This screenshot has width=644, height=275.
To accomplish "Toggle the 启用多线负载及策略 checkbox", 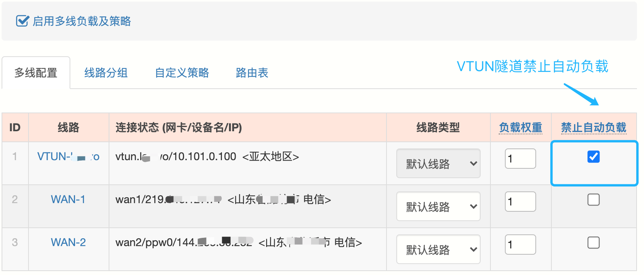I will click(22, 21).
